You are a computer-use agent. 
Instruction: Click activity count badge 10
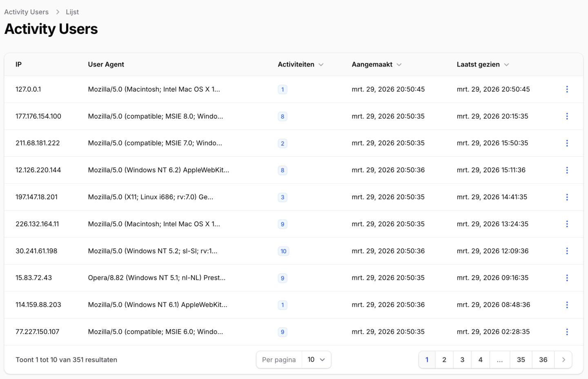(x=283, y=251)
